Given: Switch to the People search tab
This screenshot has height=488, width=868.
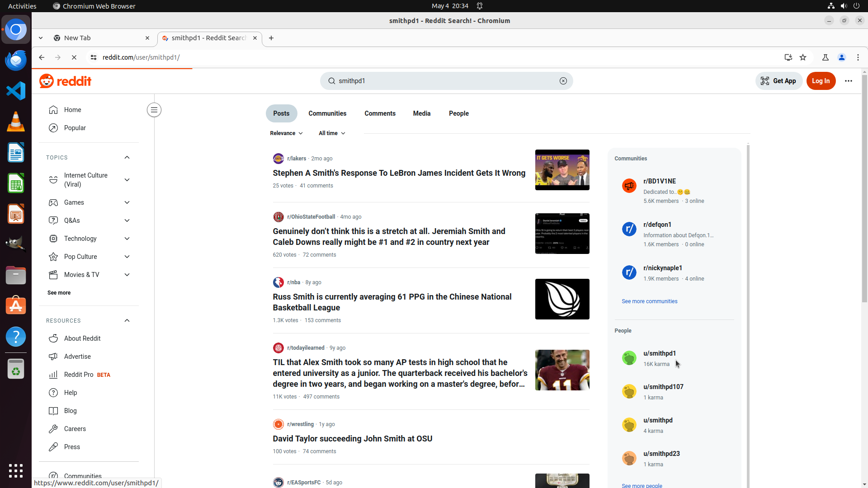Looking at the screenshot, I should click(x=458, y=113).
